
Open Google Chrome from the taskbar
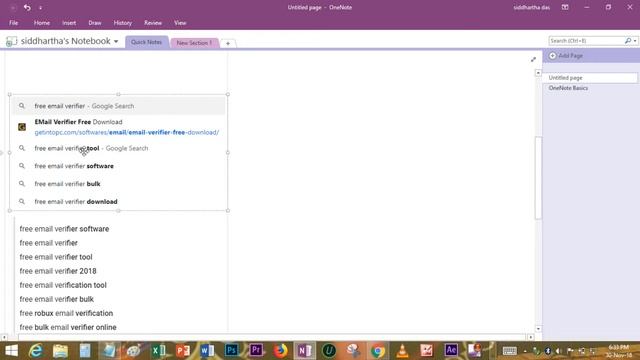point(378,351)
